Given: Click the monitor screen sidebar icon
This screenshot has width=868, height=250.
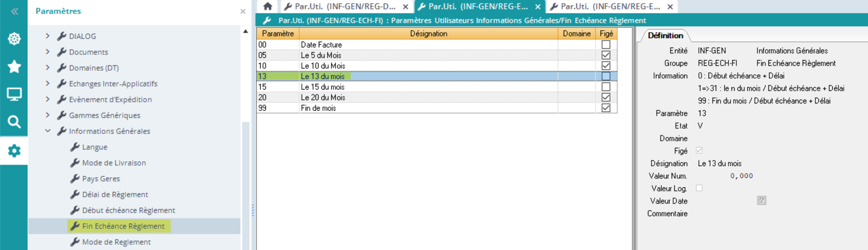Looking at the screenshot, I should (14, 94).
